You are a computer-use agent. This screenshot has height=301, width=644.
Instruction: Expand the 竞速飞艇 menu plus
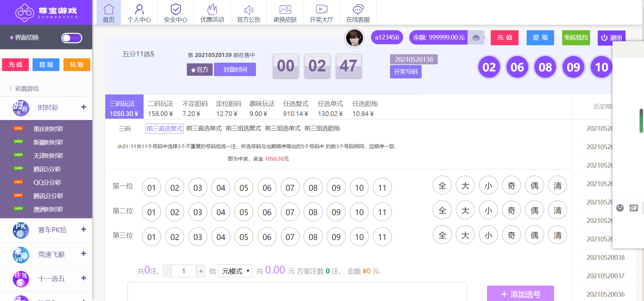(84, 253)
